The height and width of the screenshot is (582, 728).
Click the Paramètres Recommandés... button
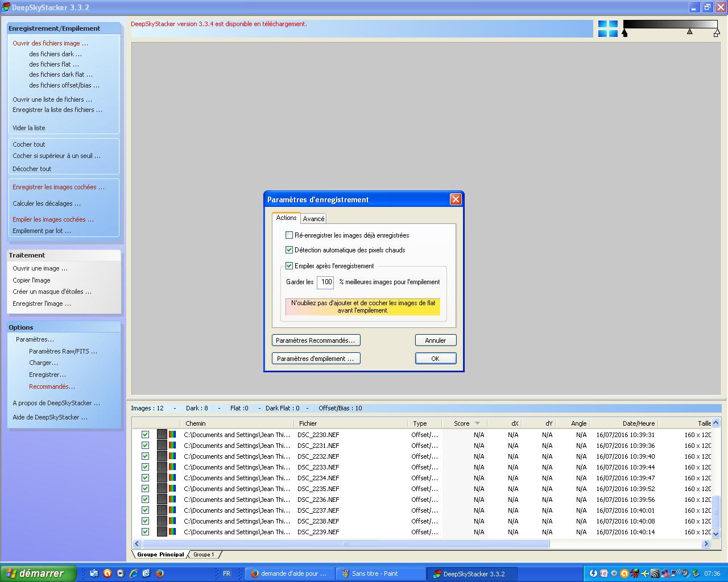[316, 340]
